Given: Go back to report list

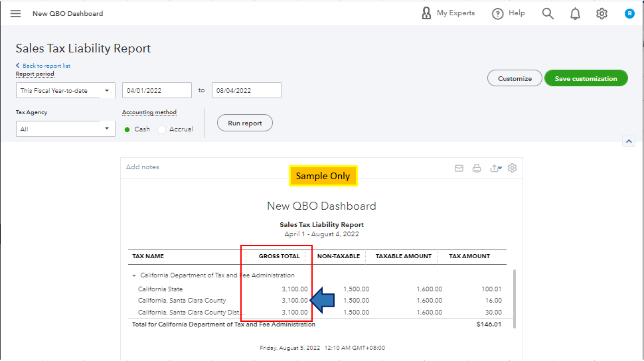Looking at the screenshot, I should tap(45, 66).
